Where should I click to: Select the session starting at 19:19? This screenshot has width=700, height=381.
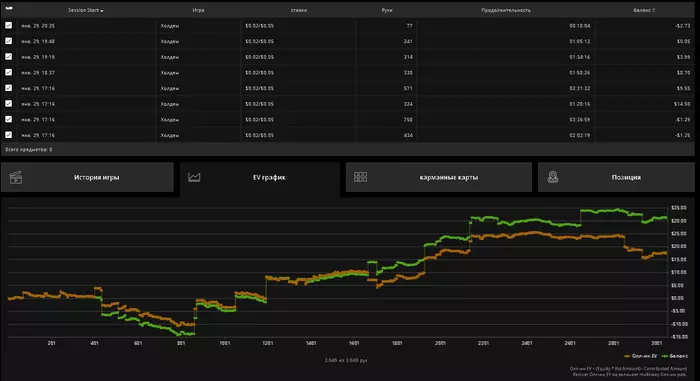[x=38, y=57]
